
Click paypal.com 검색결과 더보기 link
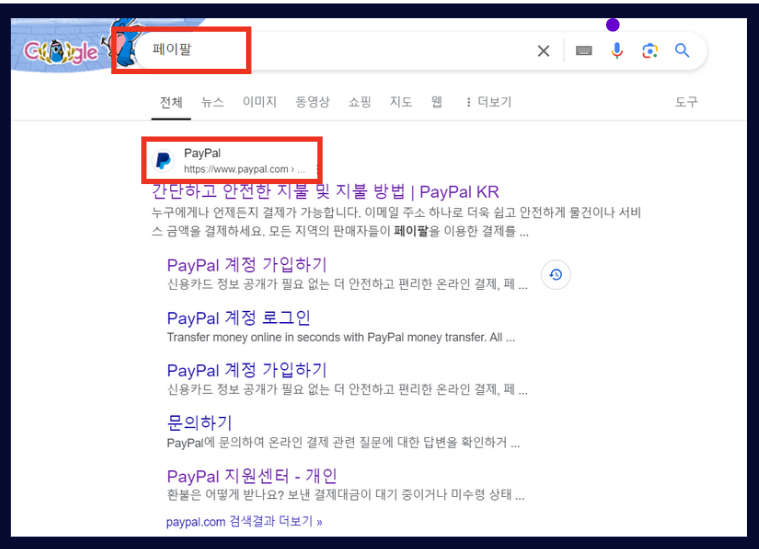point(244,521)
